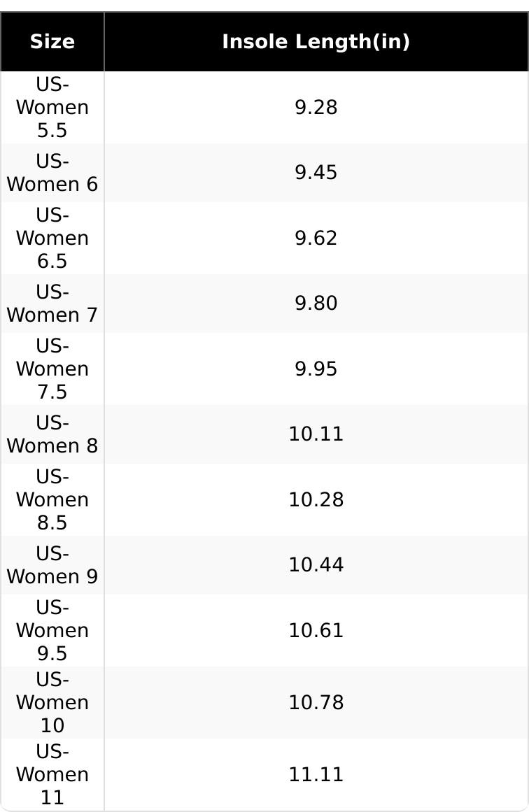Click the US-Women 9.5 size cell
This screenshot has width=529, height=812.
[52, 630]
